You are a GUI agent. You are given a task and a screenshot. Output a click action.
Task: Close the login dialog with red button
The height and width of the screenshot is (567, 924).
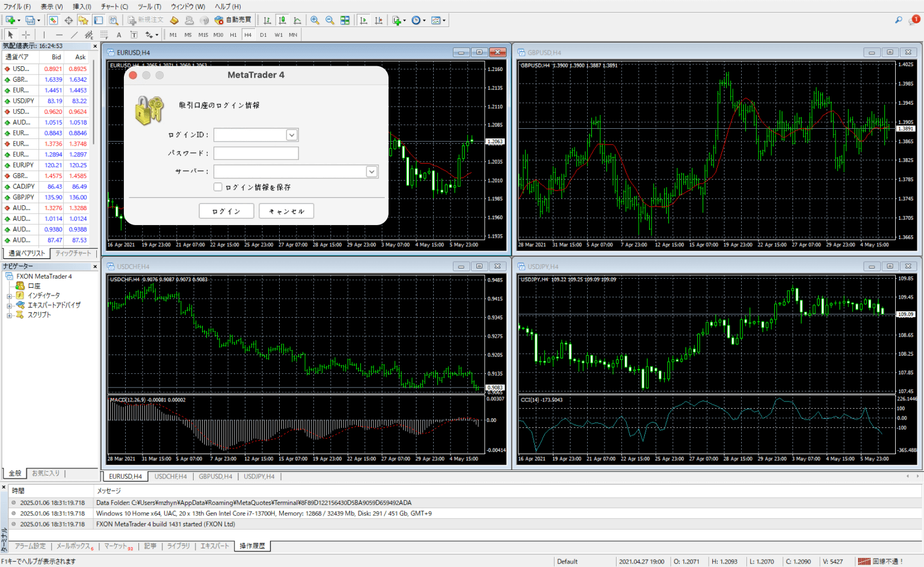coord(133,75)
